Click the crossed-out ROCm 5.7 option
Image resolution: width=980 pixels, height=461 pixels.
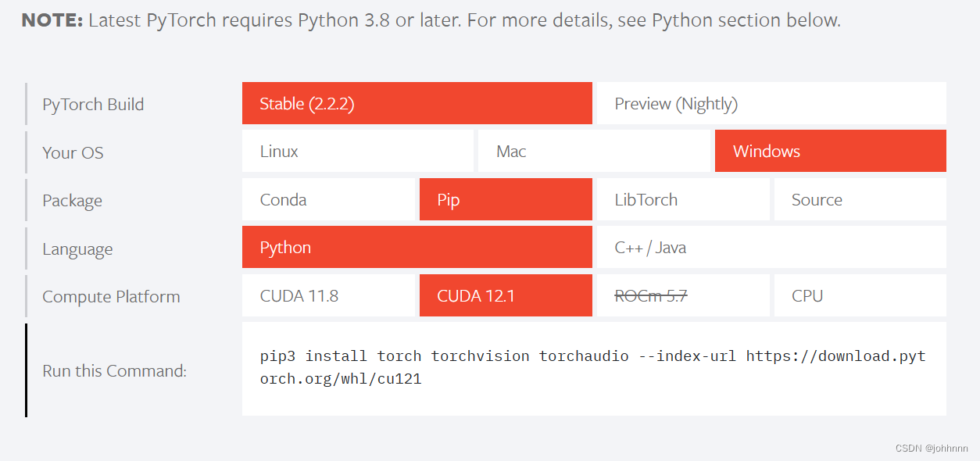pos(683,295)
